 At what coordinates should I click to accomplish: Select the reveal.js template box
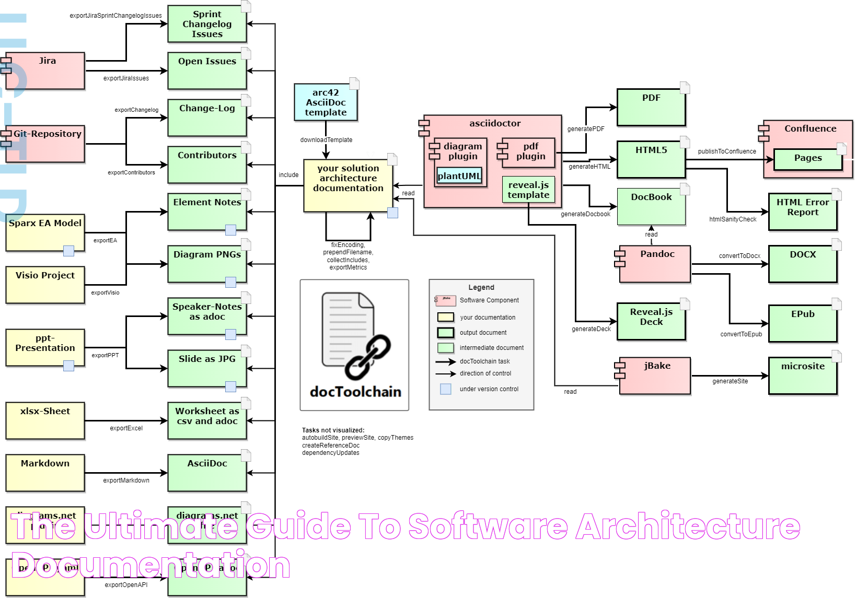pyautogui.click(x=528, y=190)
